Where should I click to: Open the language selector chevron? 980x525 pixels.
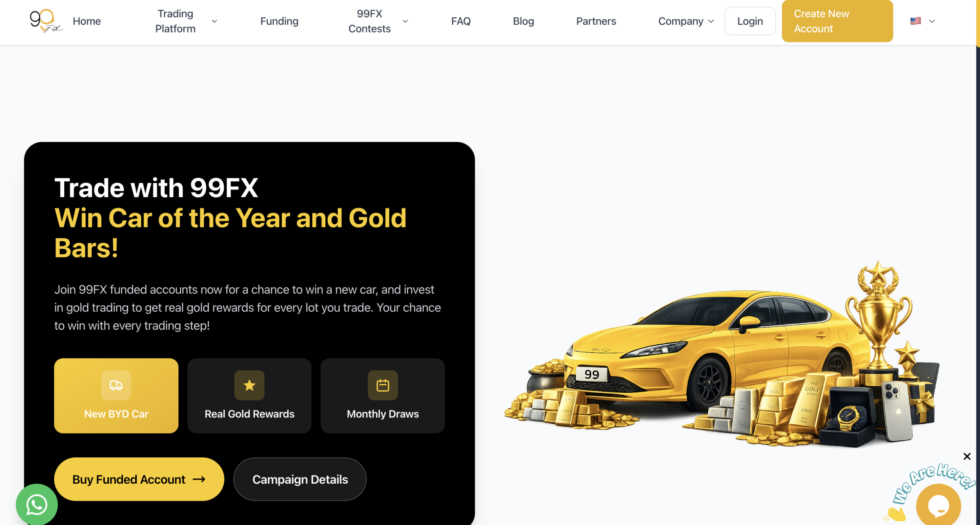point(932,21)
